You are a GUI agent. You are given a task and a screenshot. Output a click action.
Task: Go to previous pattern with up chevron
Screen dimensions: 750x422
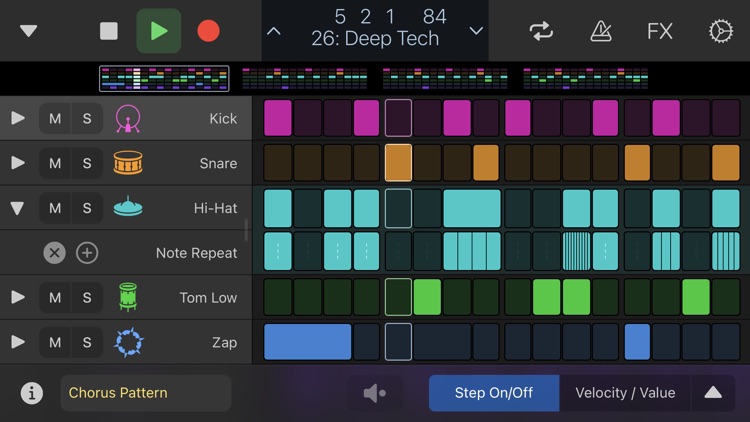pyautogui.click(x=274, y=31)
